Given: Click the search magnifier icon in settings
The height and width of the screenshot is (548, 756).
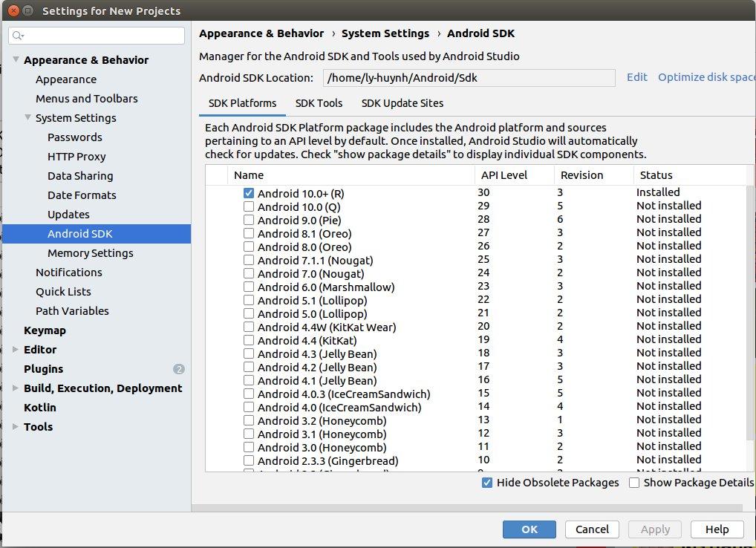Looking at the screenshot, I should (18, 36).
